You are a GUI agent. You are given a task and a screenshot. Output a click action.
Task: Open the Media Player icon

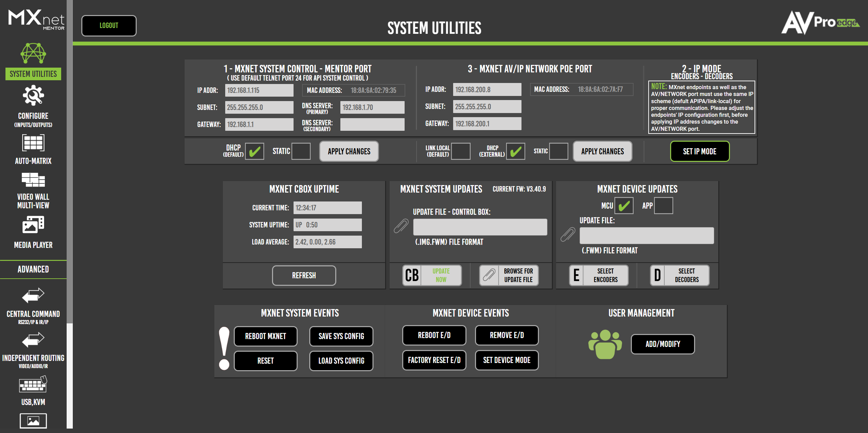(x=33, y=225)
